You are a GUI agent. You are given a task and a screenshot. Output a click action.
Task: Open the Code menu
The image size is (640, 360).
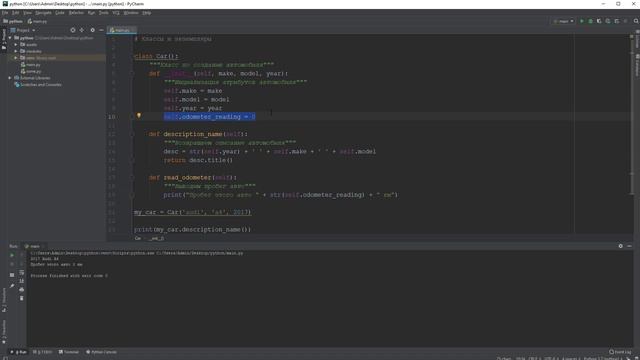point(60,13)
